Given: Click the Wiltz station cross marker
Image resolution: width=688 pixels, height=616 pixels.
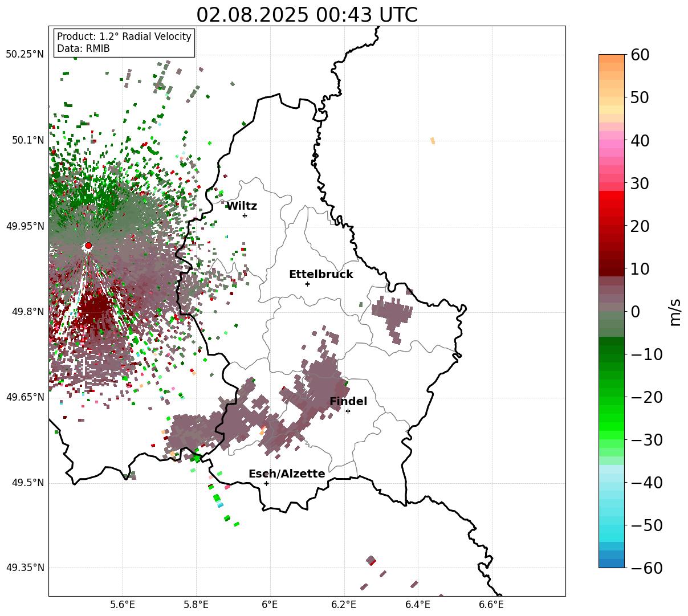Looking at the screenshot, I should [x=245, y=215].
